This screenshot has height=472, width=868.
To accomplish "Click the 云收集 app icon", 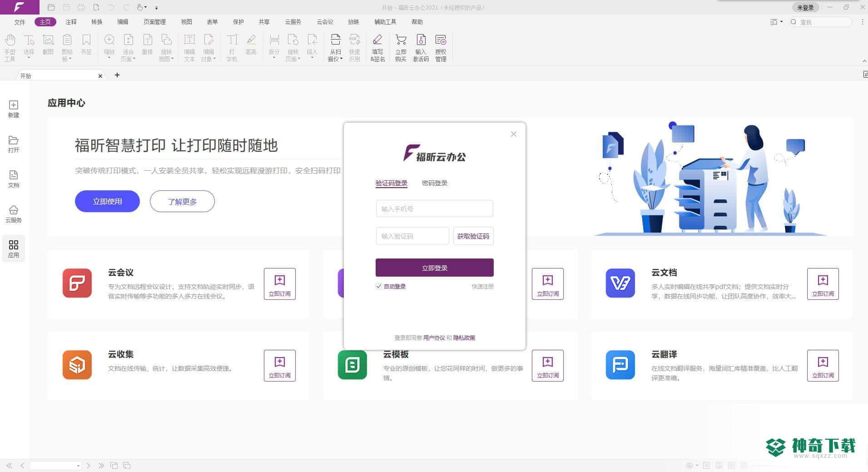I will click(77, 365).
